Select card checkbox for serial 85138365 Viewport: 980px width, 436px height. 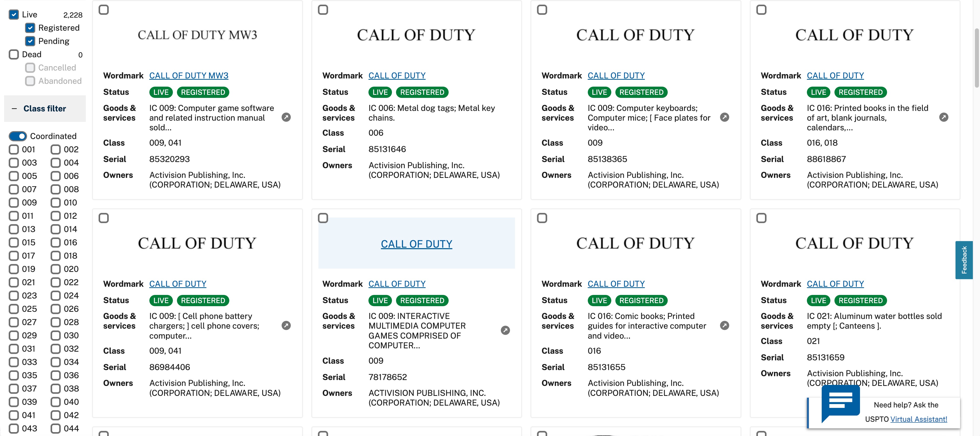coord(542,9)
